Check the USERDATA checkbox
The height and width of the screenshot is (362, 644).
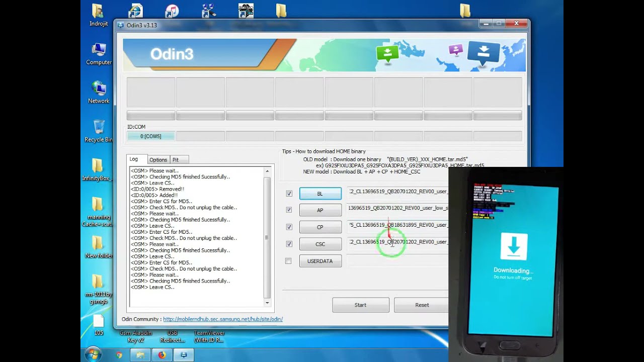click(288, 261)
